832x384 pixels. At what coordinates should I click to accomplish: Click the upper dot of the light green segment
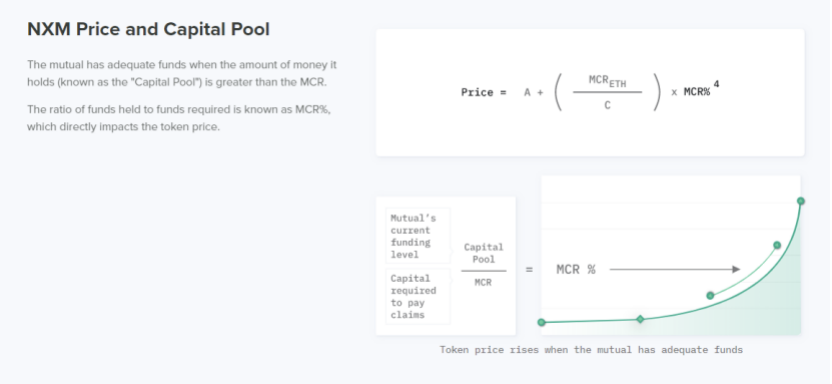777,245
